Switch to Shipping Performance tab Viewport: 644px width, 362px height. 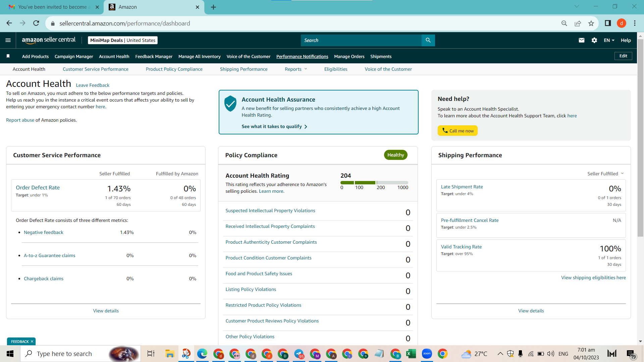pyautogui.click(x=244, y=69)
